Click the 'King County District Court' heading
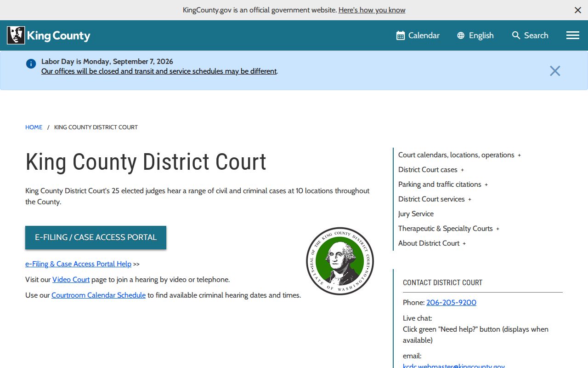The width and height of the screenshot is (588, 368). pyautogui.click(x=146, y=162)
